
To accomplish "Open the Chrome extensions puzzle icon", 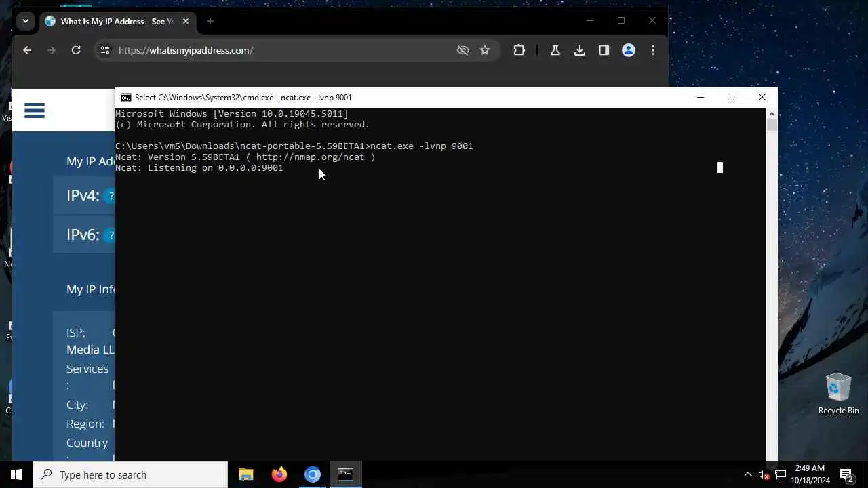I will click(x=519, y=50).
